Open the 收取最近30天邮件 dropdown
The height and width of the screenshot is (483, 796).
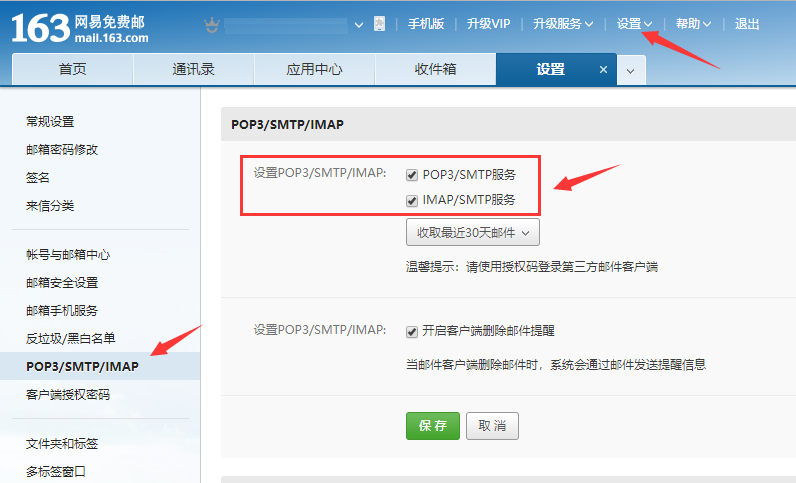[x=472, y=232]
